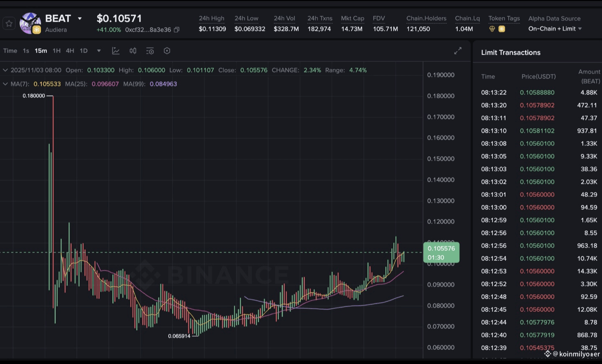The image size is (602, 364).
Task: Select the 08:12:54 transaction of 10.74K
Action: click(539, 258)
